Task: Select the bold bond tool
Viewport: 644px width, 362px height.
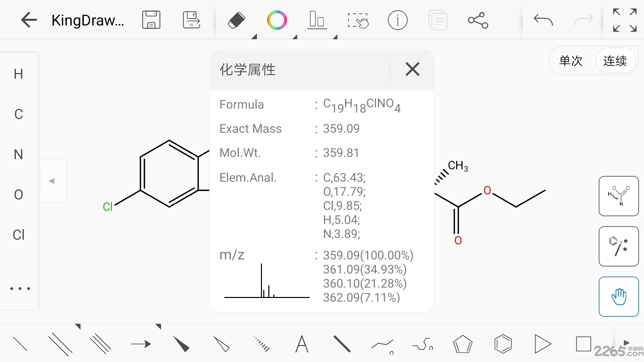Action: [342, 344]
